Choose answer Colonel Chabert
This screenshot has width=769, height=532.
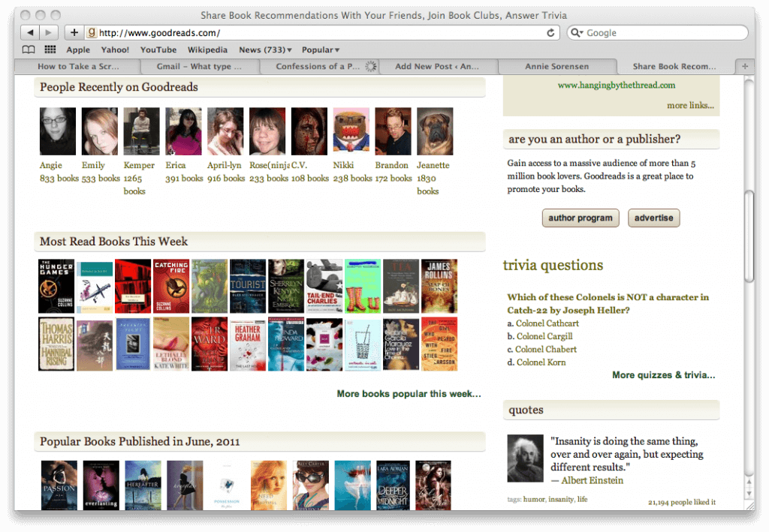coord(546,349)
